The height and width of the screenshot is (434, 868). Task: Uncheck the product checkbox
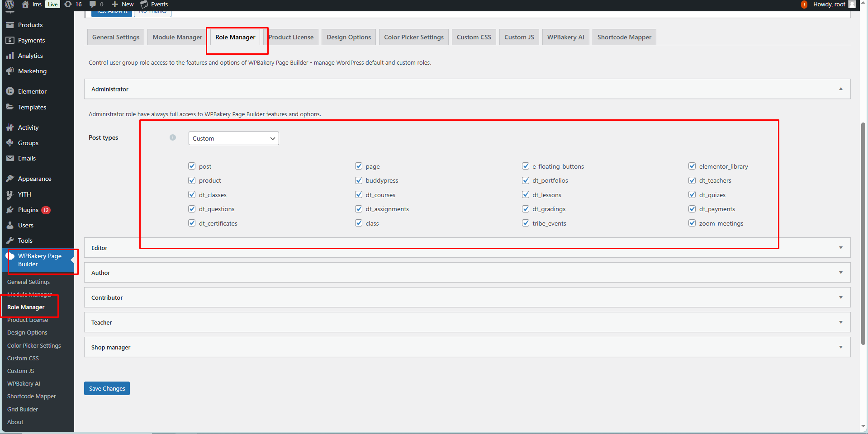(192, 180)
